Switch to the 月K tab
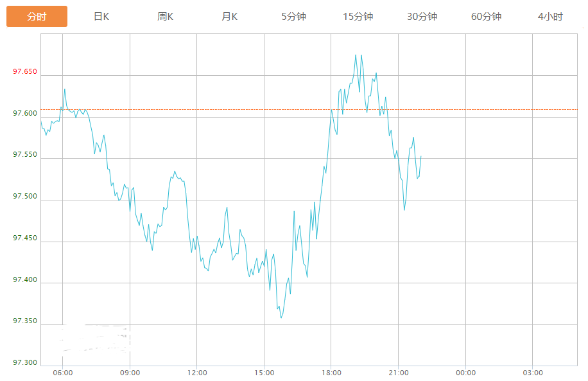This screenshot has width=588, height=381. (230, 17)
